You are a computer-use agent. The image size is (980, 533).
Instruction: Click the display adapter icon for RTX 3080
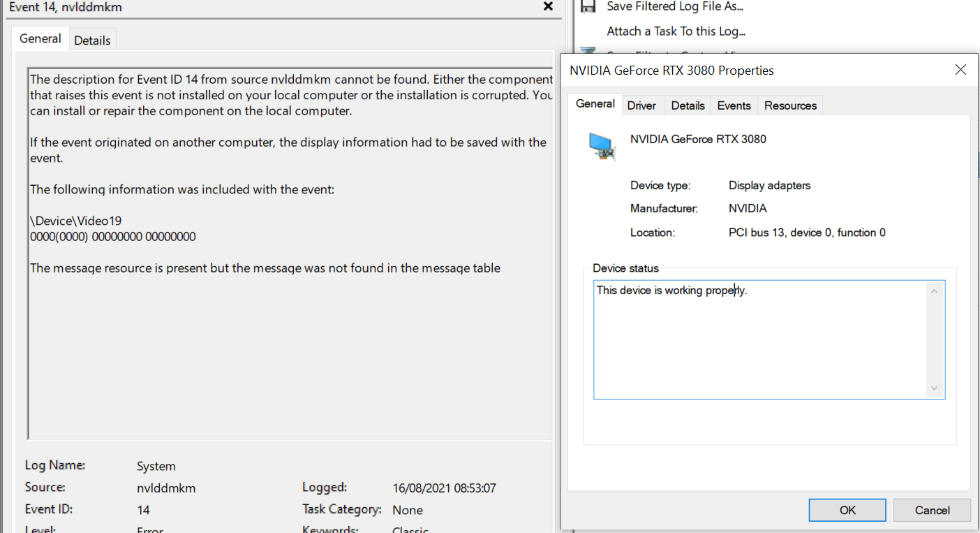coord(602,145)
